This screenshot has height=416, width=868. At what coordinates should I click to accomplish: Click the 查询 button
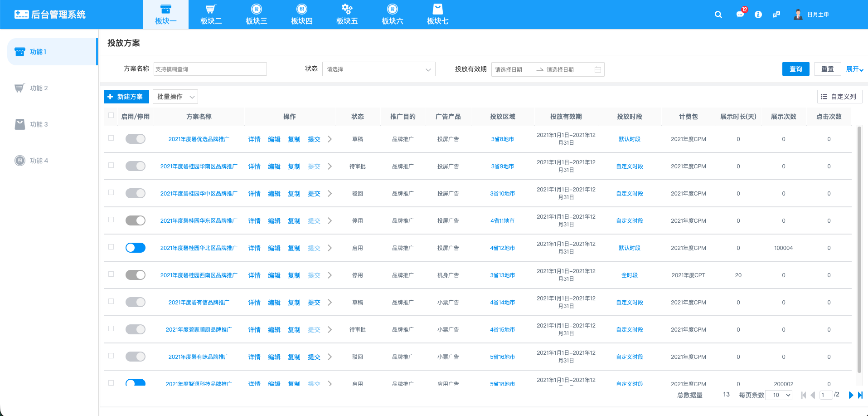(x=795, y=69)
